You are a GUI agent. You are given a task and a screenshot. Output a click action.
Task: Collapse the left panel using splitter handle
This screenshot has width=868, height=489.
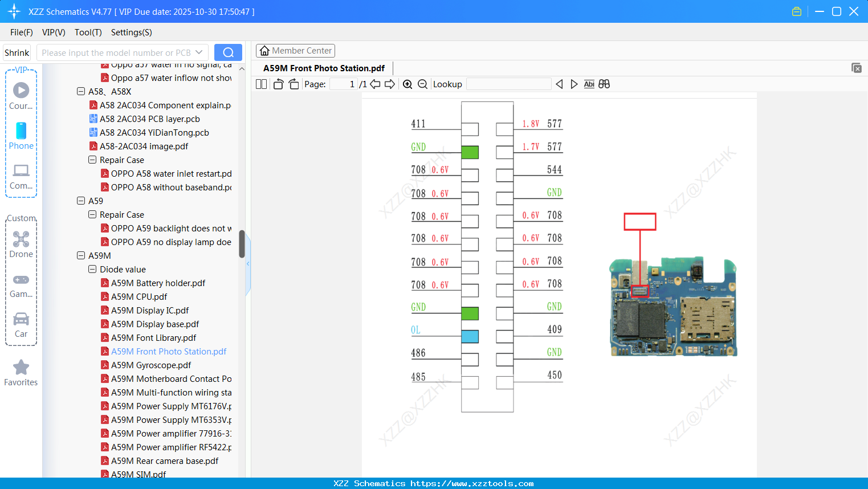248,264
